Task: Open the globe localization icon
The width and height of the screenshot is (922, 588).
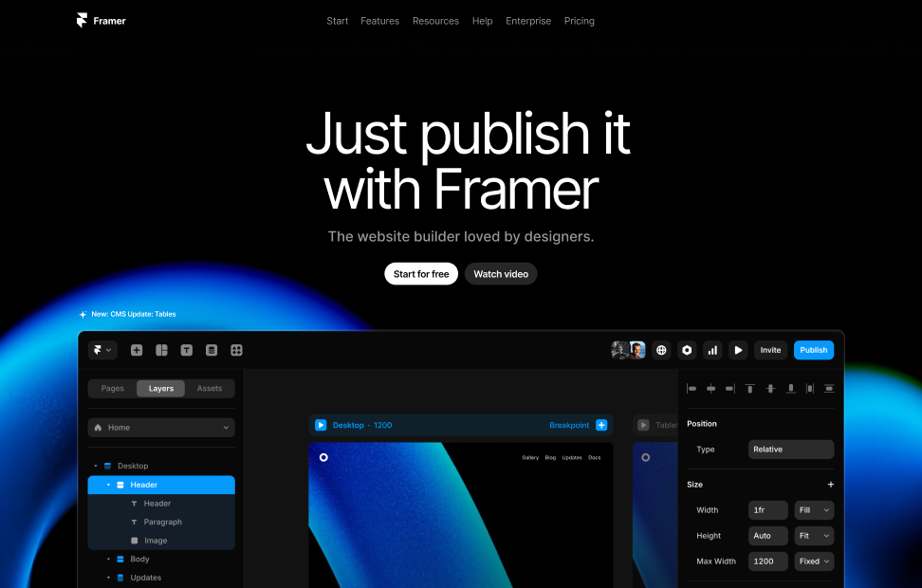Action: tap(661, 350)
